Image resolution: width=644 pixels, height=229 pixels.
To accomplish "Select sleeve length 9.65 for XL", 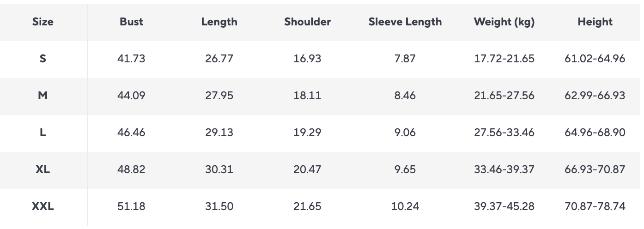I will pos(405,169).
